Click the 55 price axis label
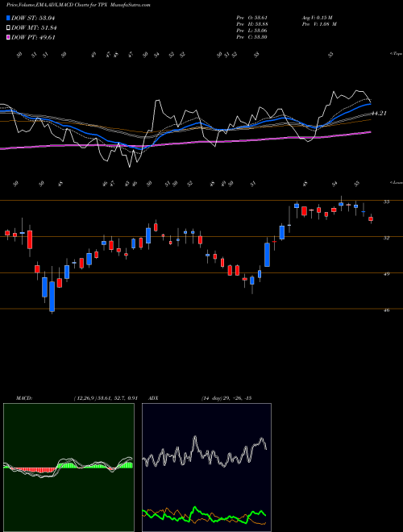Viewport: 403px width, 532px height. [x=386, y=202]
